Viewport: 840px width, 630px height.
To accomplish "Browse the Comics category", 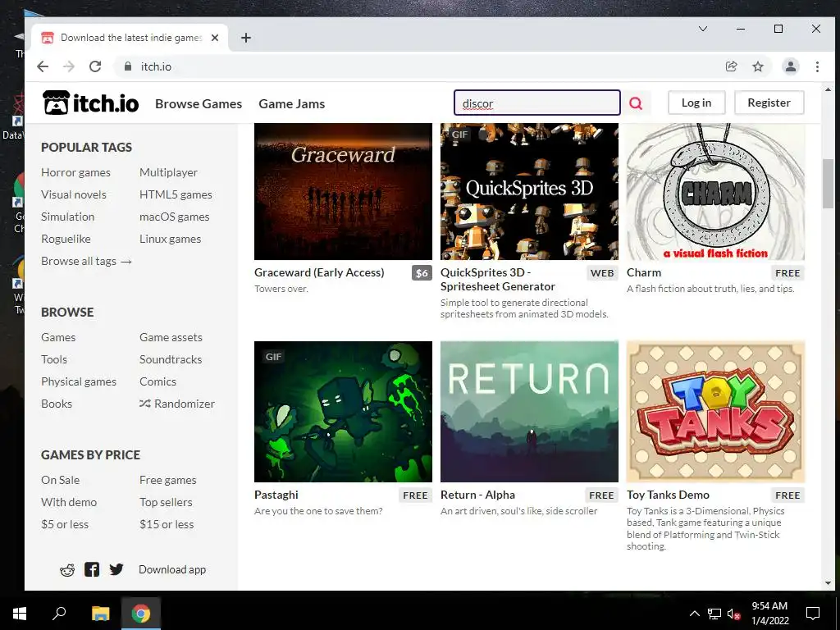I will tap(158, 381).
